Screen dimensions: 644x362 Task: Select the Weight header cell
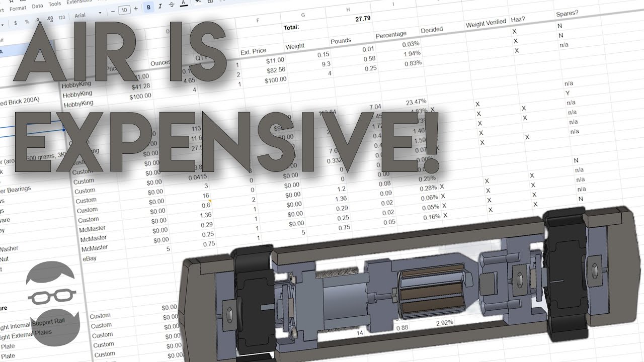coord(295,46)
